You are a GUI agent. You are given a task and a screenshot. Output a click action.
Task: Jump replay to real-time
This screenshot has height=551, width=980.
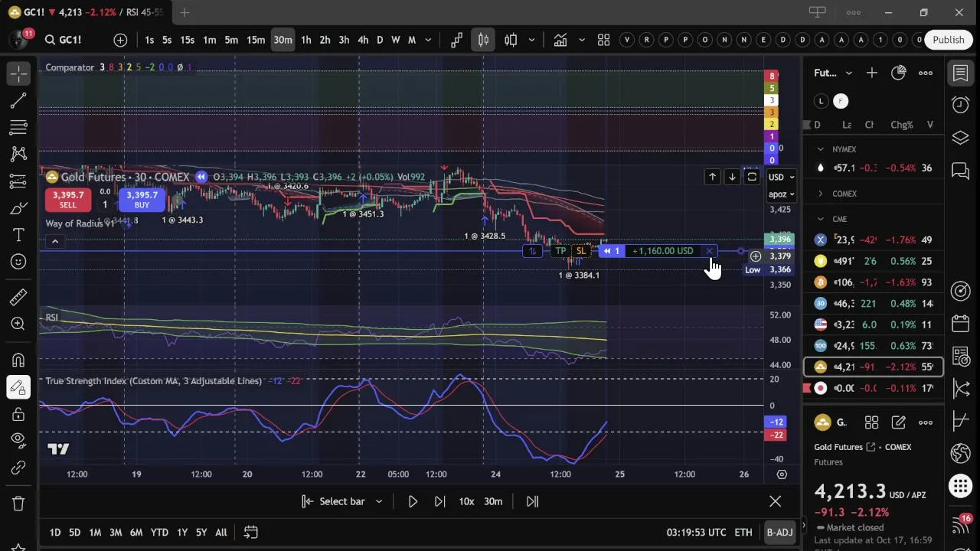(x=532, y=501)
